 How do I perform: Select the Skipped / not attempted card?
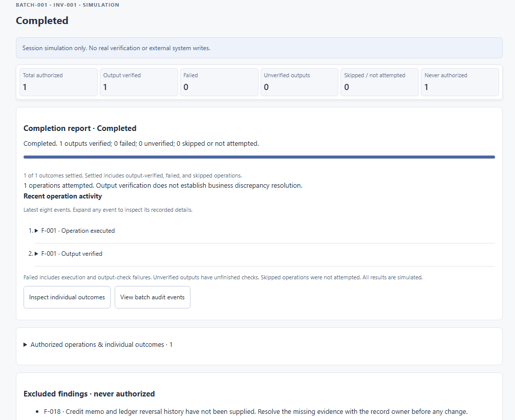pos(380,82)
